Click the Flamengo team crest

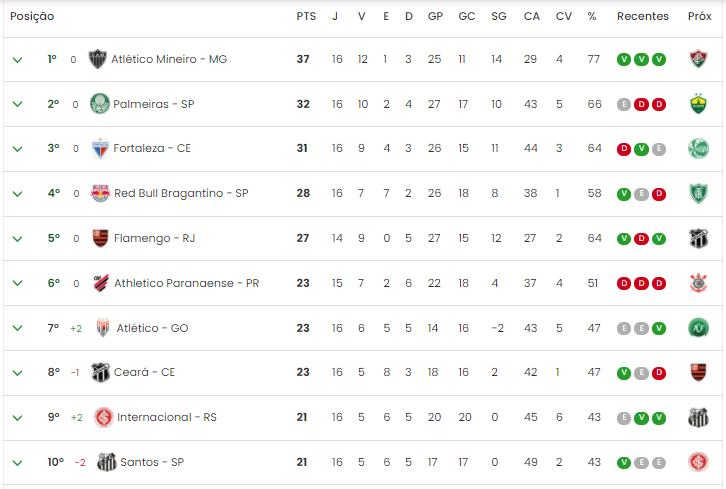point(100,238)
